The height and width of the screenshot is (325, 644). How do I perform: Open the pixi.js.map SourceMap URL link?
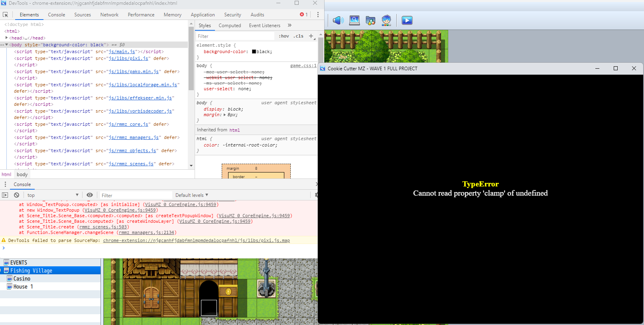(x=196, y=240)
